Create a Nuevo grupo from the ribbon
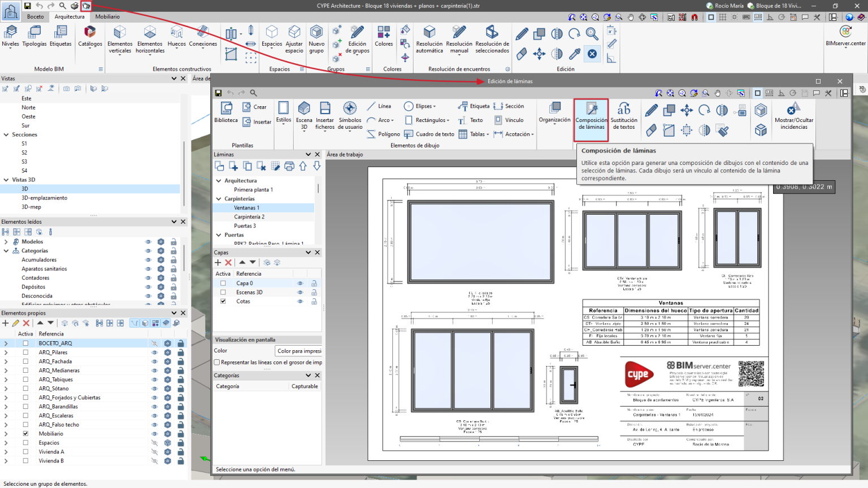The image size is (868, 488). 316,40
